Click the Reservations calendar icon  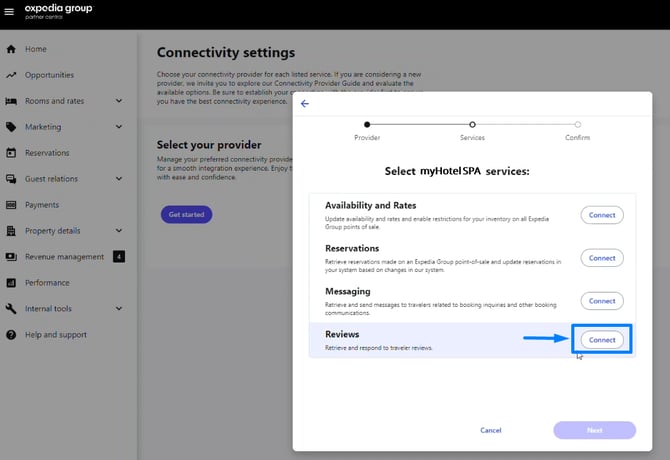pos(11,153)
